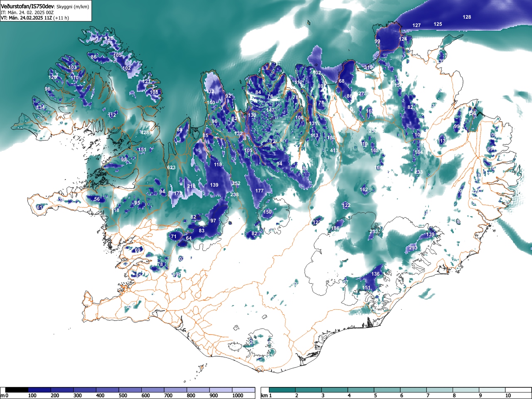Click the visibility value 273 on the map

[362, 94]
